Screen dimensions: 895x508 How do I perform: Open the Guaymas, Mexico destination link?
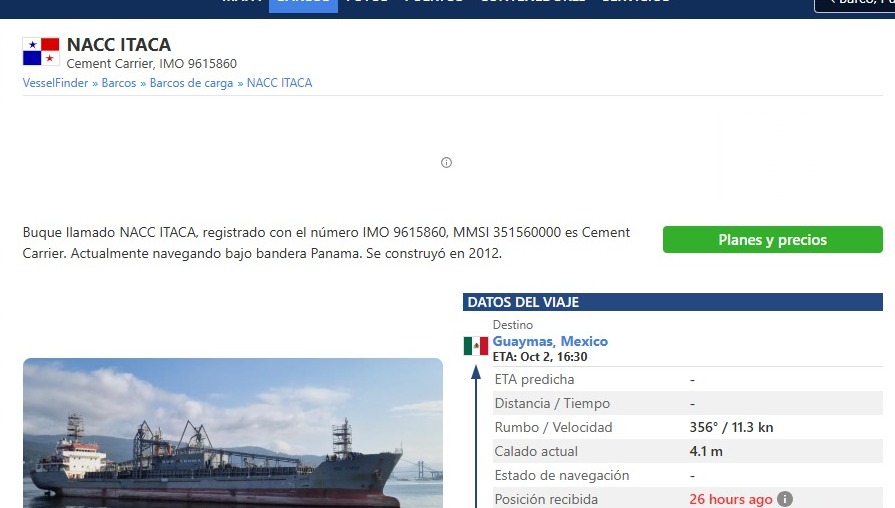pos(550,341)
